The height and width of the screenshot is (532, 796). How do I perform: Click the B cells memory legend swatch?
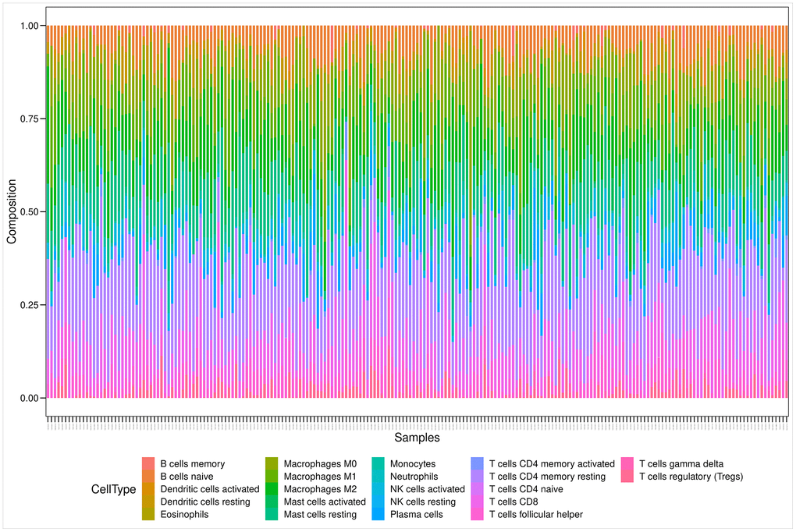coord(148,463)
